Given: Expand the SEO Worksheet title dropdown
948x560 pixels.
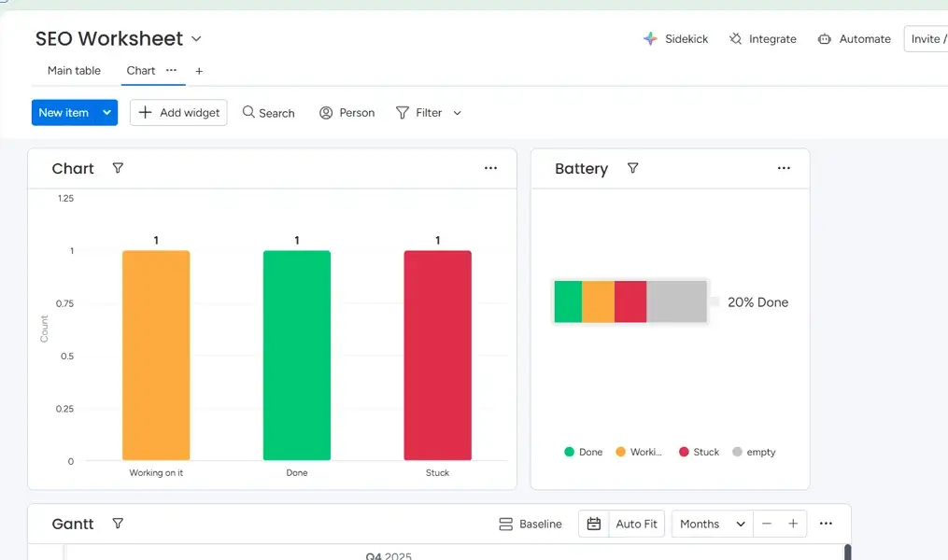Looking at the screenshot, I should tap(196, 39).
